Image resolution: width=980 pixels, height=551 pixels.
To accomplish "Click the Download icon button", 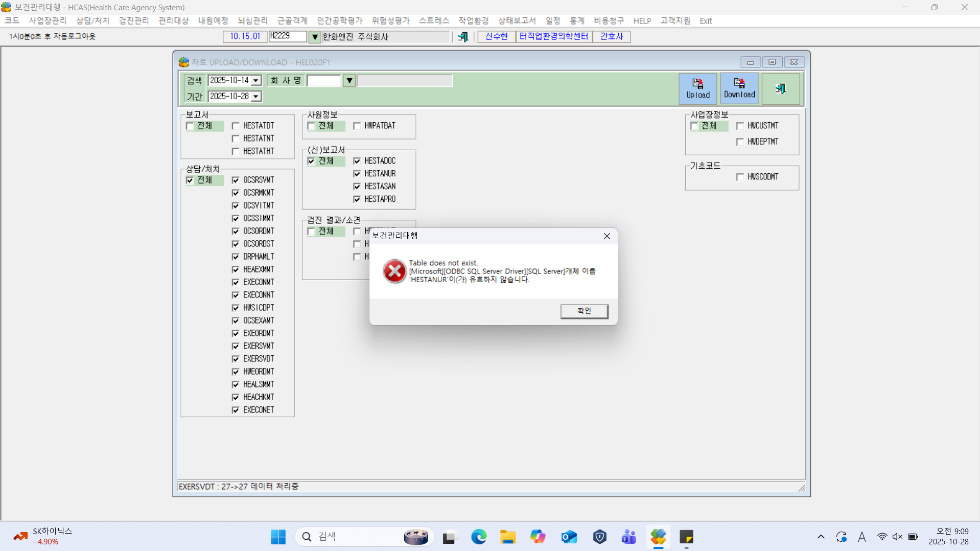I will [739, 88].
